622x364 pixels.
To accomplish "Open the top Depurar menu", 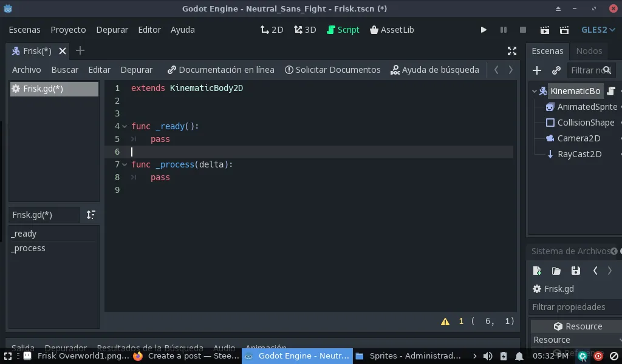I will (x=112, y=30).
